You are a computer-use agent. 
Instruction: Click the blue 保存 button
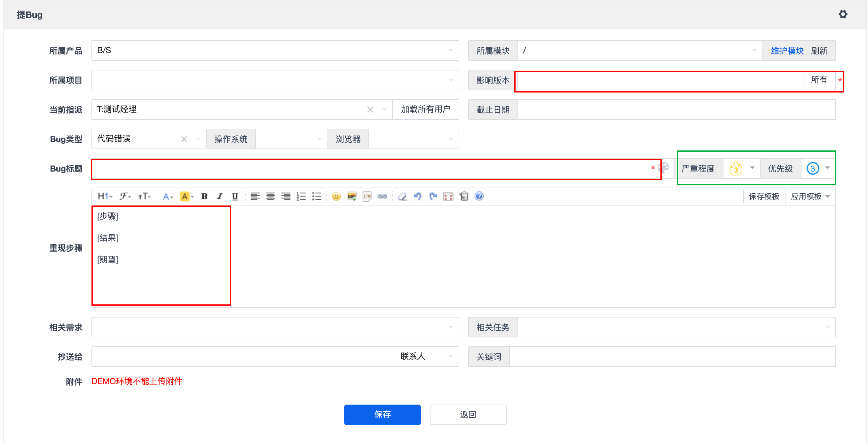pos(382,414)
